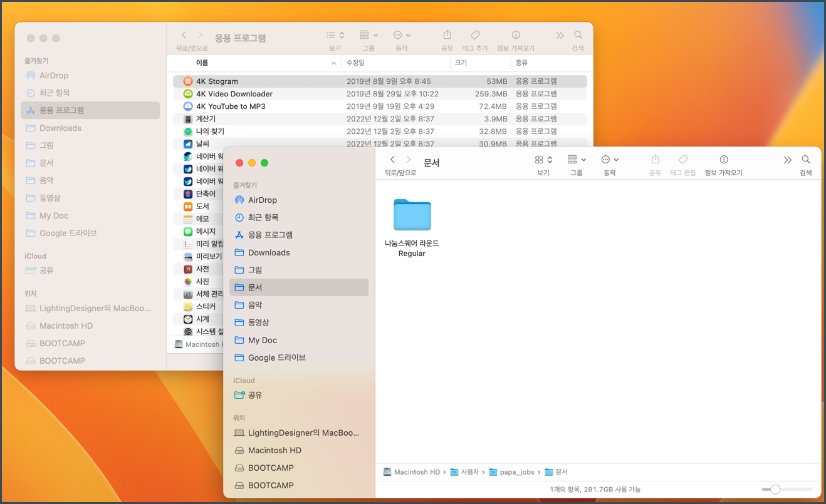826x504 pixels.
Task: Click the 태그 편집 tag icon
Action: (683, 160)
